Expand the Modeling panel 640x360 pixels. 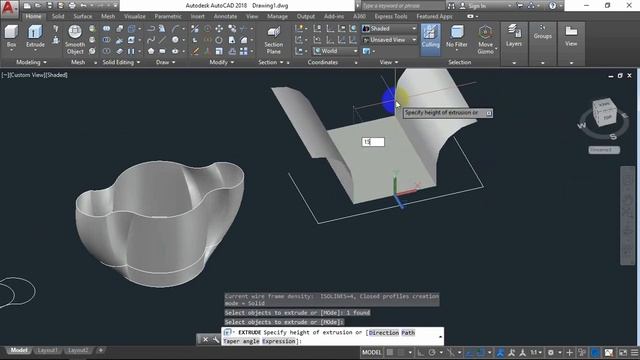(31, 62)
